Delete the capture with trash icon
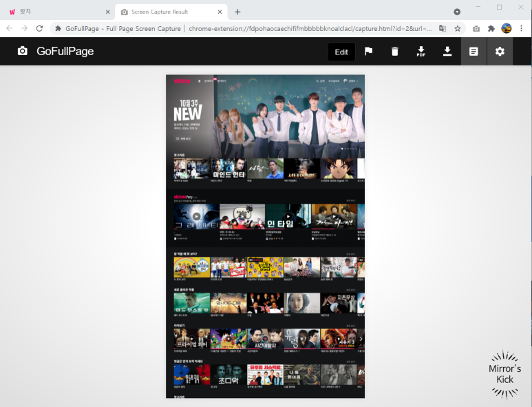Screen dimensions: 532x407 point(394,51)
